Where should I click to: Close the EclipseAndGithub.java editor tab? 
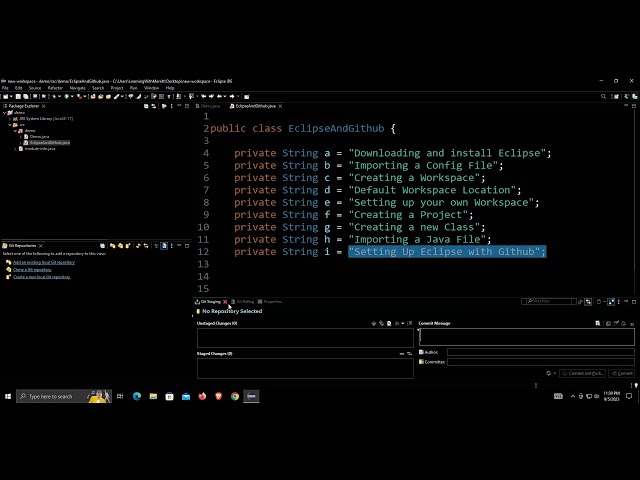280,106
